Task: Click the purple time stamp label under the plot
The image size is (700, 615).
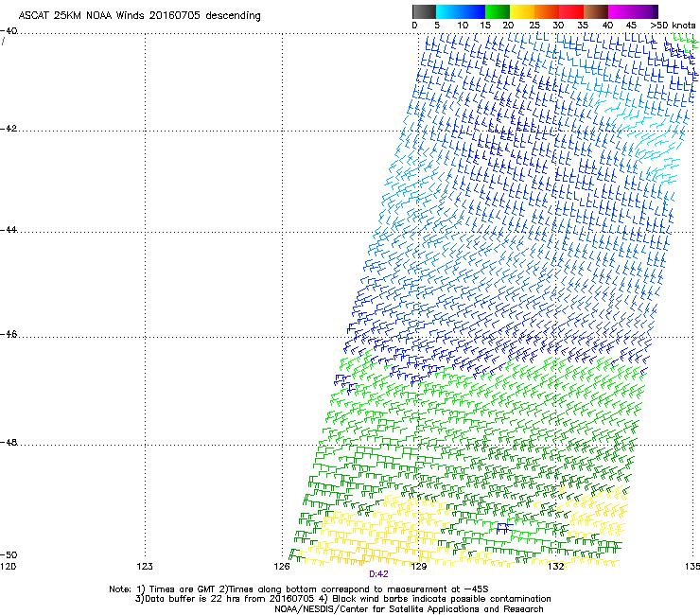Action: [378, 574]
